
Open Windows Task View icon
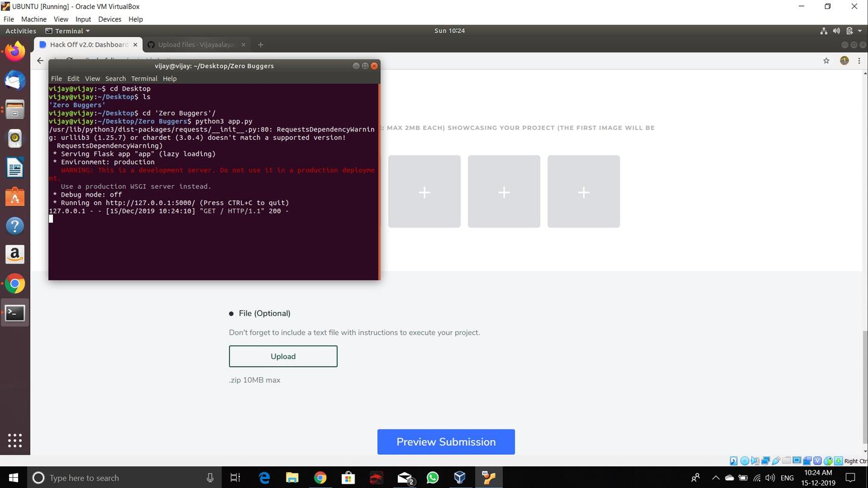[235, 477]
